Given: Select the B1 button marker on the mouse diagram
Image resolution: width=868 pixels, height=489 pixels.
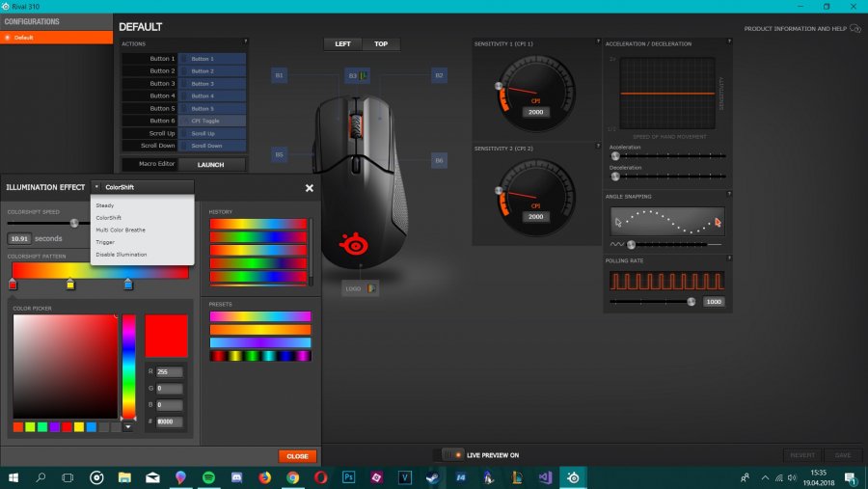Looking at the screenshot, I should tap(279, 75).
